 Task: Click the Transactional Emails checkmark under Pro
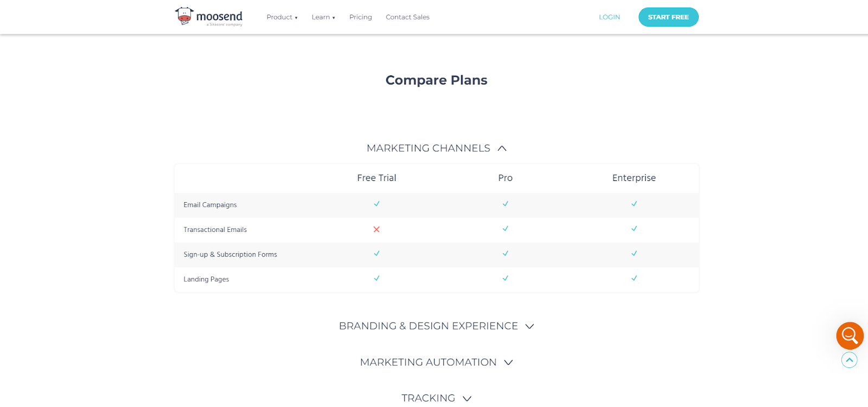pyautogui.click(x=505, y=229)
